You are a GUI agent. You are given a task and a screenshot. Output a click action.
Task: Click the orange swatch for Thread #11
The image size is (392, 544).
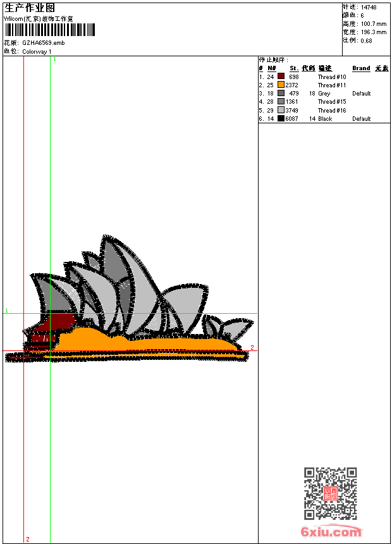tap(281, 85)
